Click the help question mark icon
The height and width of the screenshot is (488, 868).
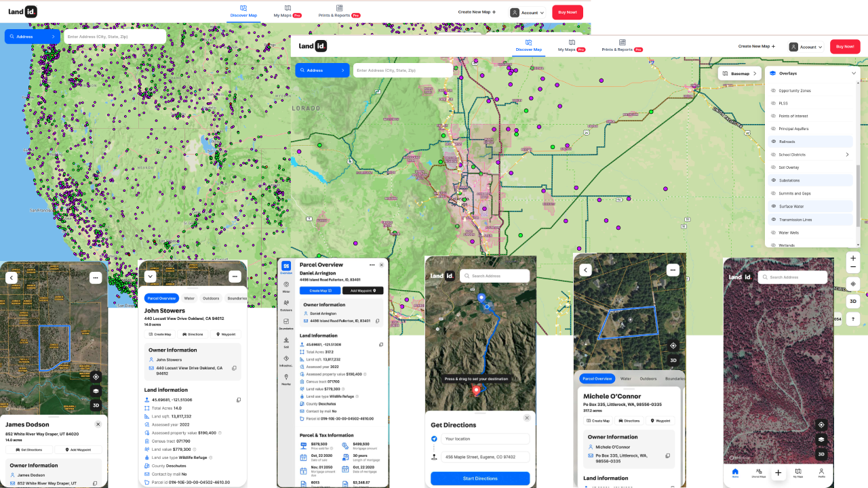coord(853,318)
